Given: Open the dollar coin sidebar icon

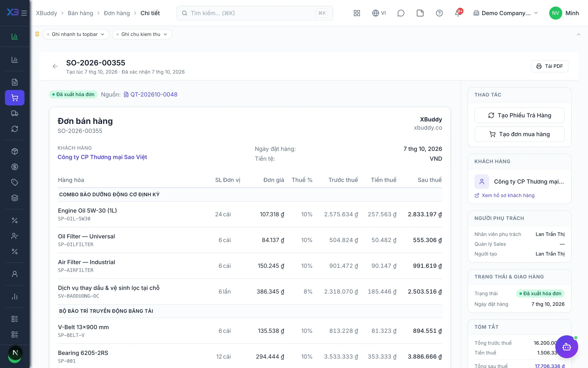Looking at the screenshot, I should coord(15,167).
